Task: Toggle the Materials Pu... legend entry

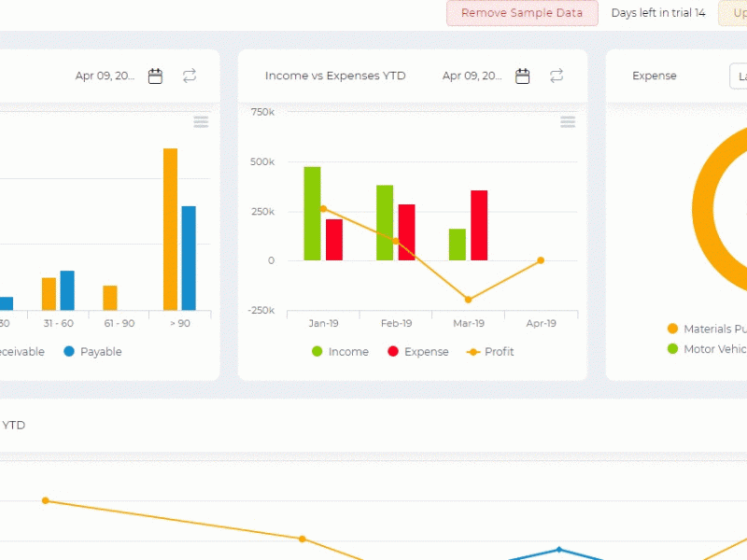Action: (707, 329)
